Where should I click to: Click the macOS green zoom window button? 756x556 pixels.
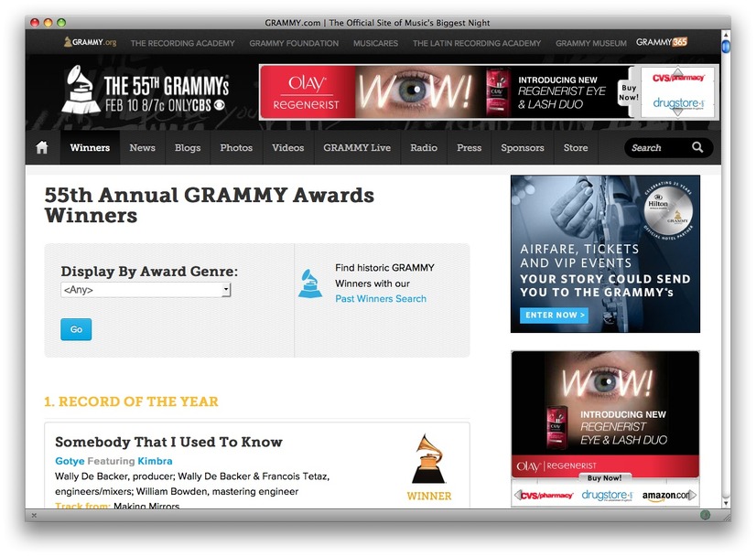click(x=61, y=22)
